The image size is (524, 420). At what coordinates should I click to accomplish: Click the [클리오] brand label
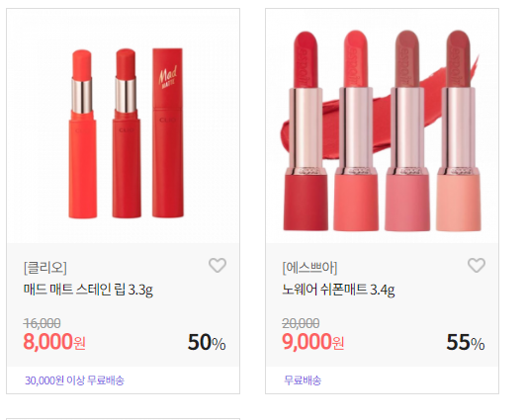tap(45, 267)
